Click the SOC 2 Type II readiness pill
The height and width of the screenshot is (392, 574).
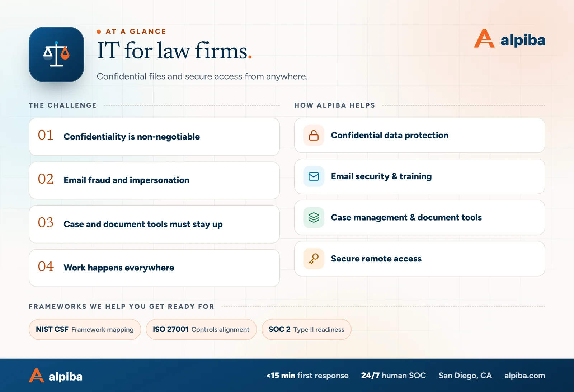point(306,329)
